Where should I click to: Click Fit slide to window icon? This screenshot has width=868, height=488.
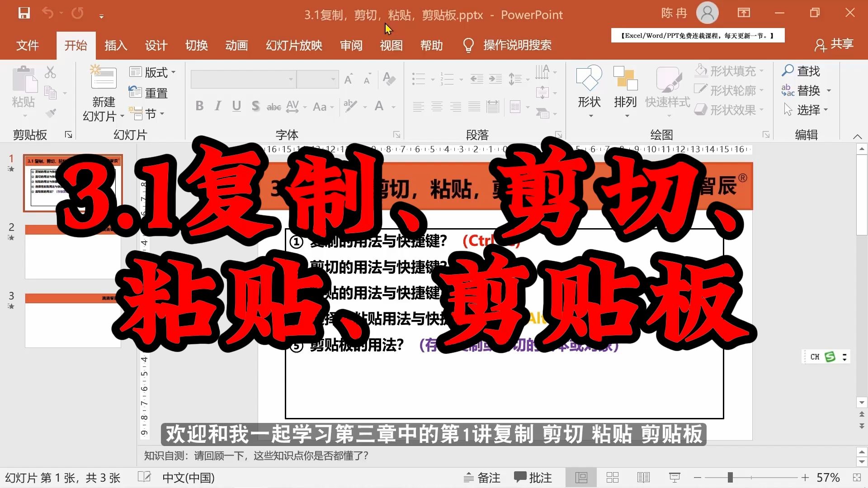coord(857,478)
